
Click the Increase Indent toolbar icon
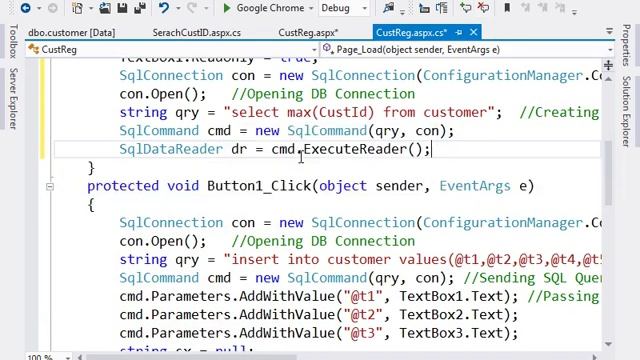[x=442, y=8]
